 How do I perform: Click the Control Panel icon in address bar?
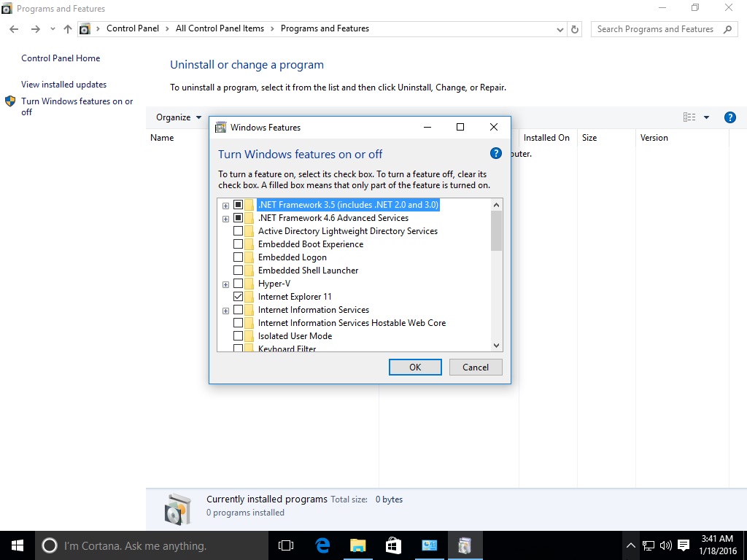click(85, 29)
